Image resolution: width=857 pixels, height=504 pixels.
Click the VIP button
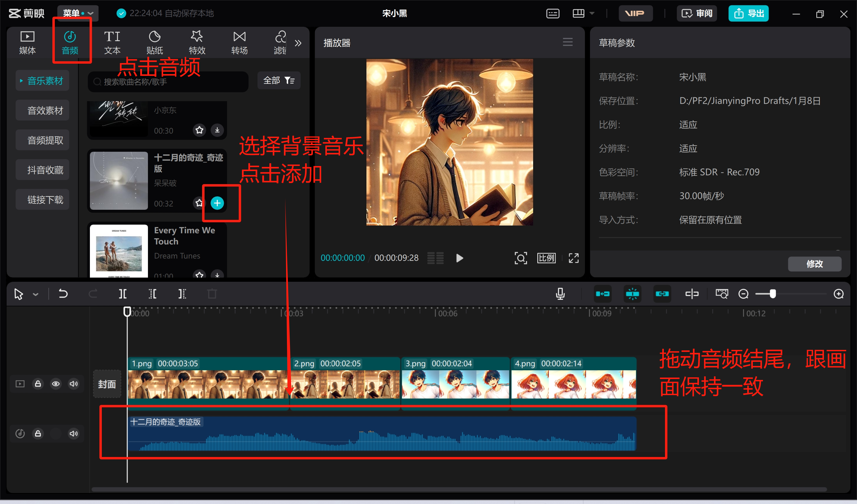tap(635, 14)
